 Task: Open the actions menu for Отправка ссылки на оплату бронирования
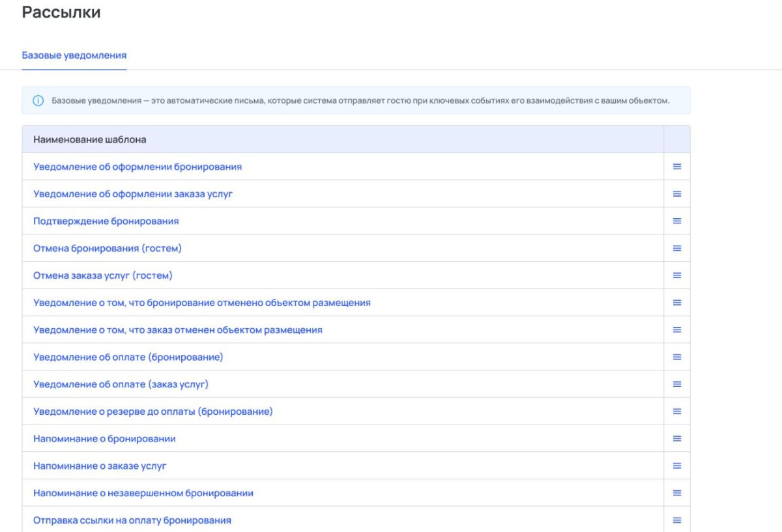point(676,520)
